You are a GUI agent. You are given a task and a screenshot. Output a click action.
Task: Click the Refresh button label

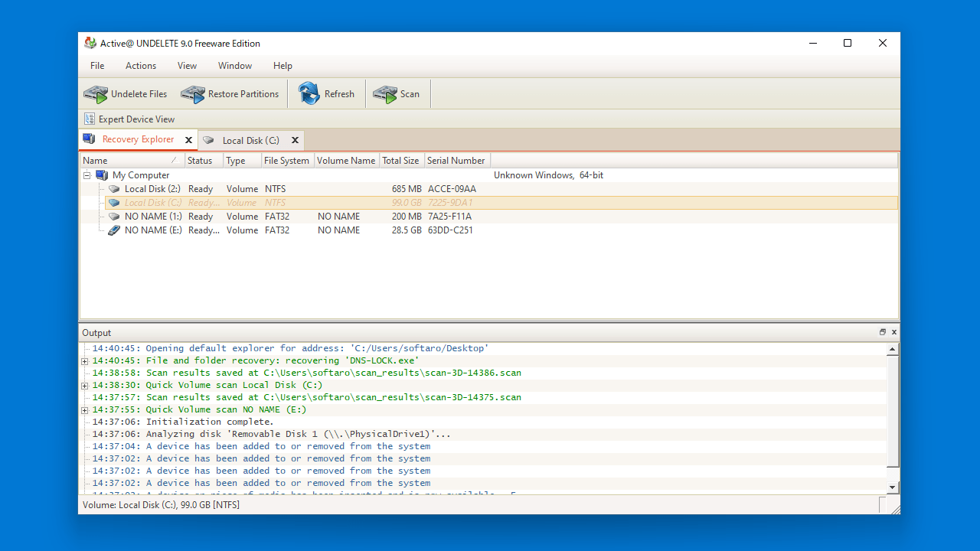tap(339, 94)
